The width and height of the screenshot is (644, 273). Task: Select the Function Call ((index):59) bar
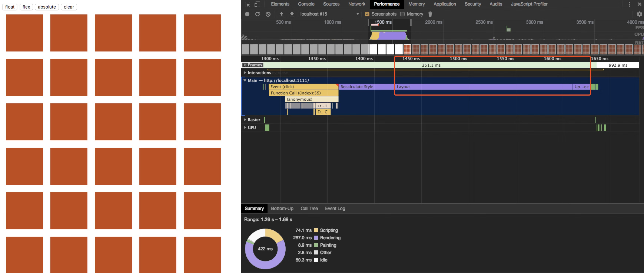coord(304,93)
